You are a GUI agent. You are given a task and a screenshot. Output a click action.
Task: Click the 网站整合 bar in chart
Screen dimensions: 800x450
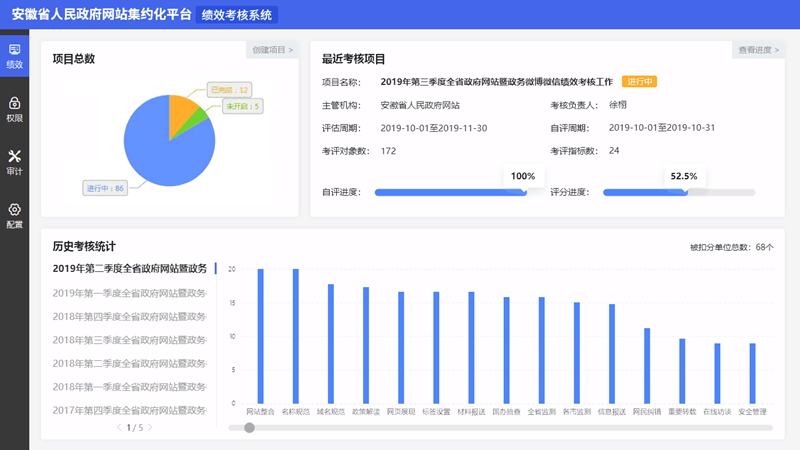pos(261,336)
